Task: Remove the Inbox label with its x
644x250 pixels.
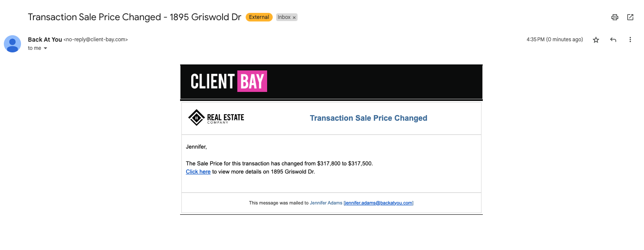Action: [x=294, y=18]
